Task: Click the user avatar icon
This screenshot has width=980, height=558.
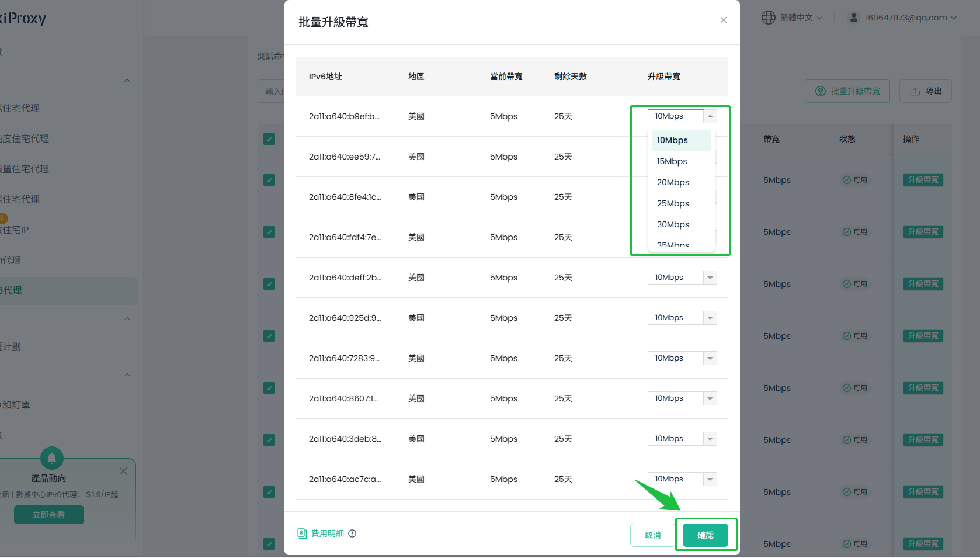Action: coord(853,18)
